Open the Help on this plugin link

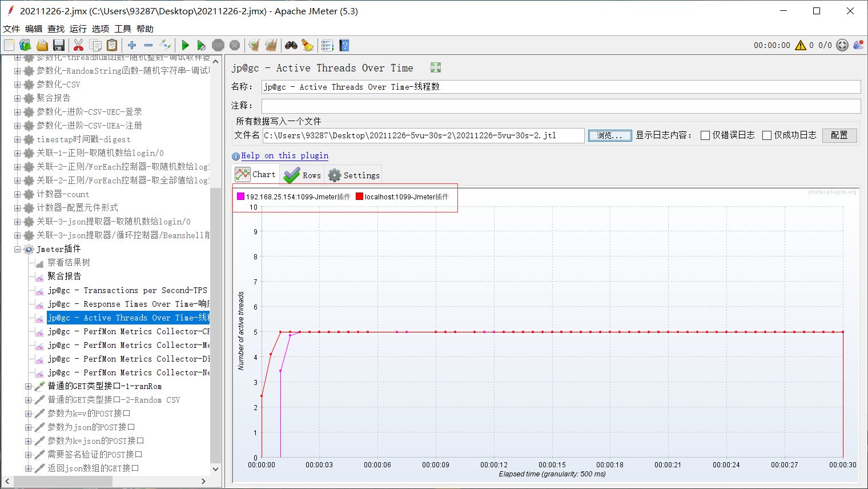284,155
